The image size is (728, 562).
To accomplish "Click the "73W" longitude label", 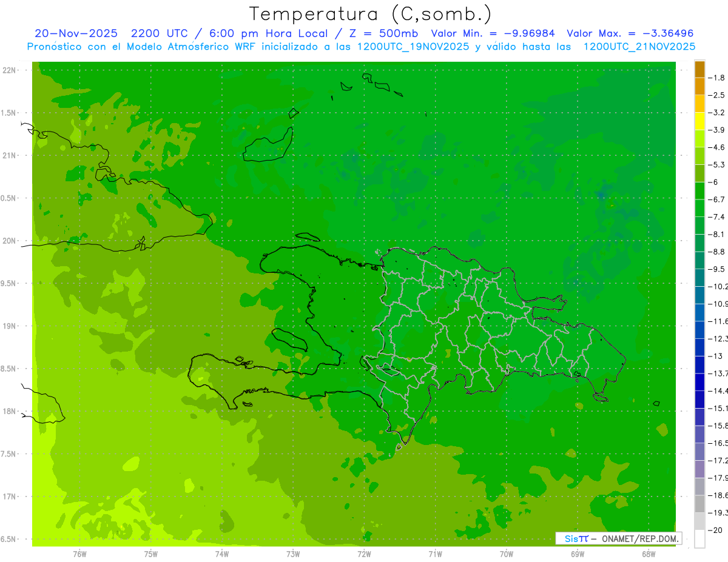I will (x=292, y=554).
